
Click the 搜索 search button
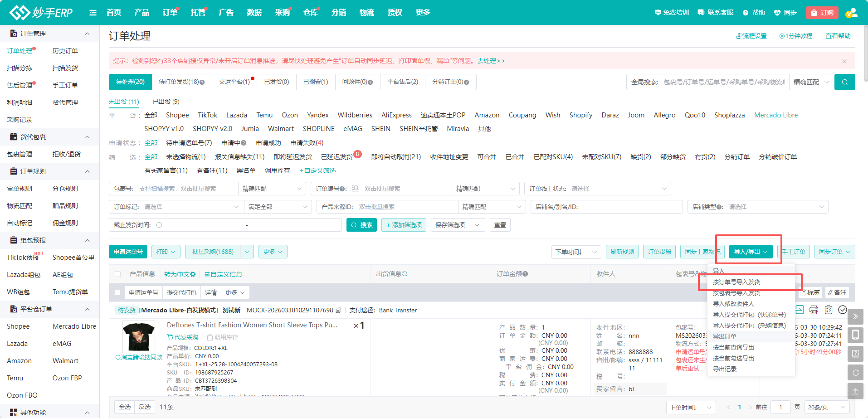tap(361, 224)
